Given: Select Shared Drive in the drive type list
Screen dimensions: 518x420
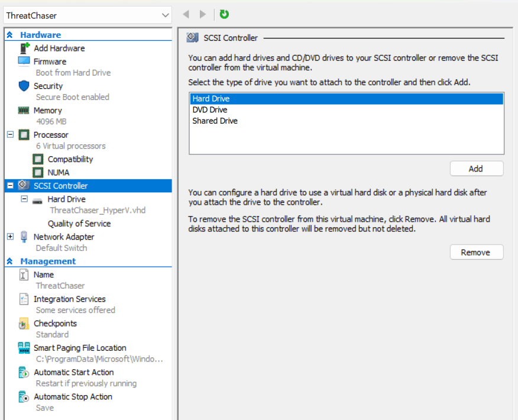Looking at the screenshot, I should tap(215, 121).
